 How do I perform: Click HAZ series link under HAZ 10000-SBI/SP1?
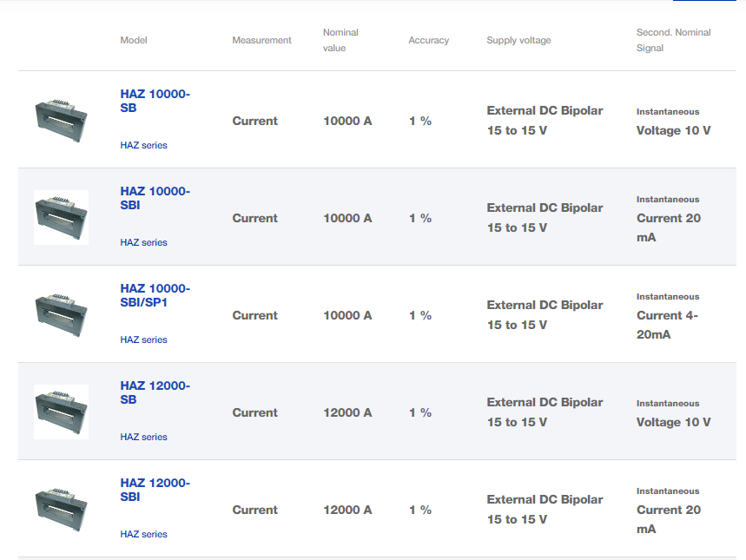pos(143,339)
